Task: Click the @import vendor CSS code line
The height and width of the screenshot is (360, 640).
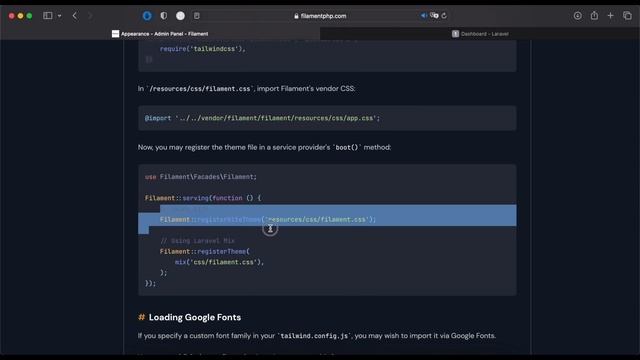Action: point(262,118)
